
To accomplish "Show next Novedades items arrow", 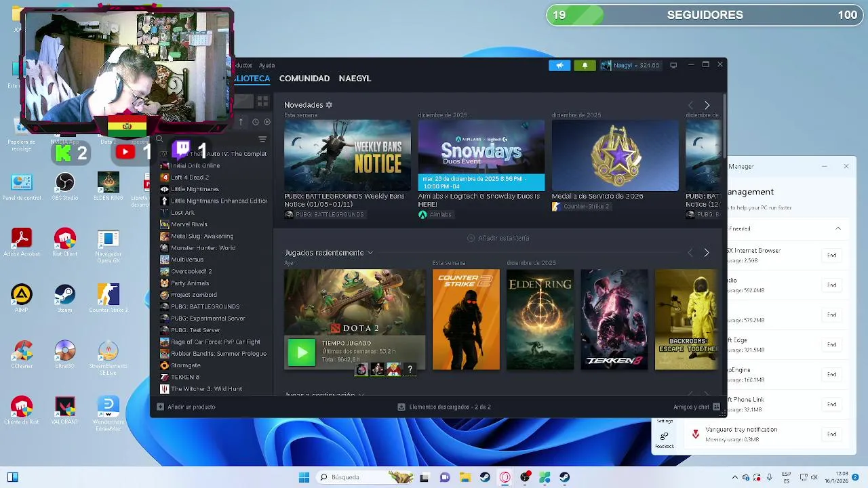I will tap(707, 105).
